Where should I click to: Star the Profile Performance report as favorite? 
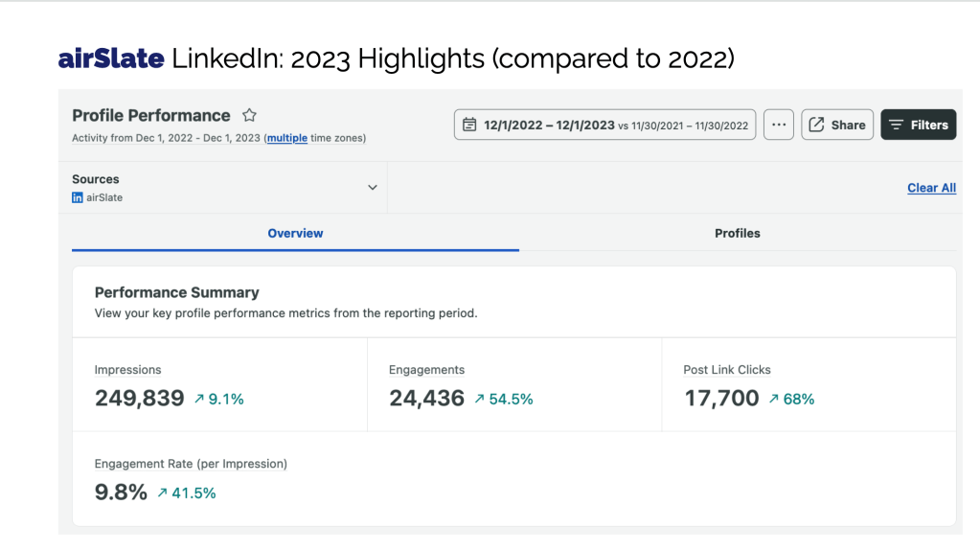(x=249, y=116)
